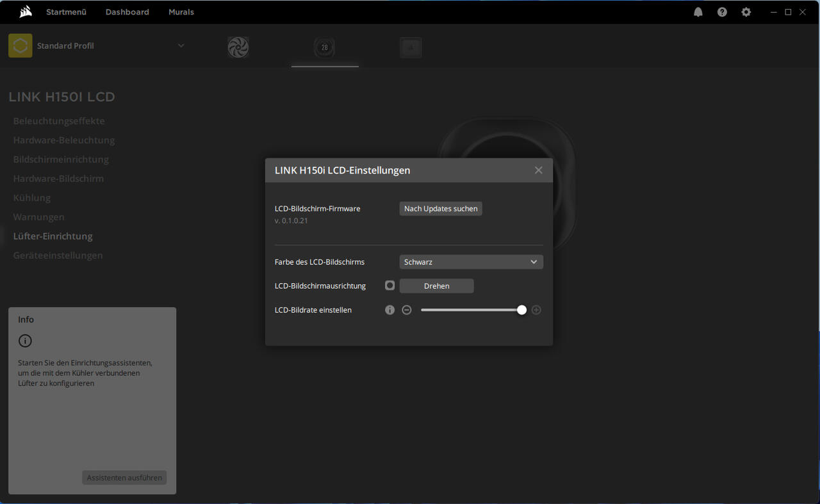The height and width of the screenshot is (504, 820).
Task: Open Beleuchtungseffekte in the sidebar
Action: coord(59,121)
